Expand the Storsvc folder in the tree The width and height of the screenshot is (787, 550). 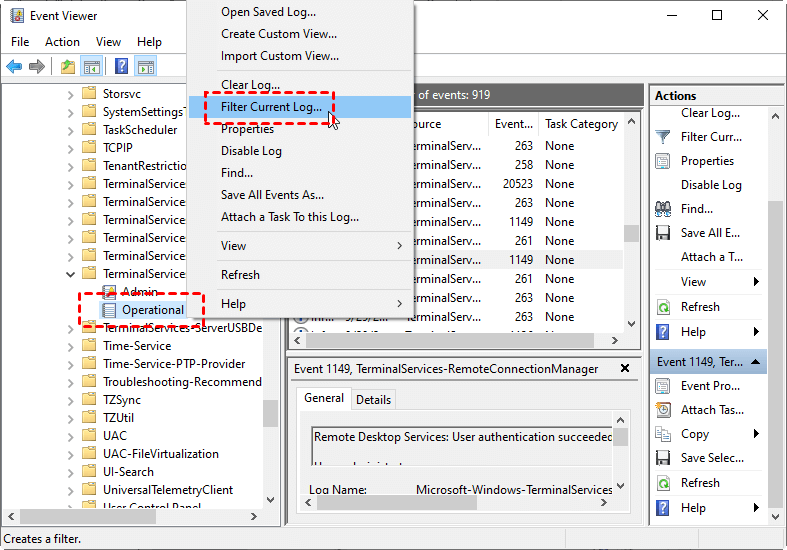pyautogui.click(x=71, y=94)
